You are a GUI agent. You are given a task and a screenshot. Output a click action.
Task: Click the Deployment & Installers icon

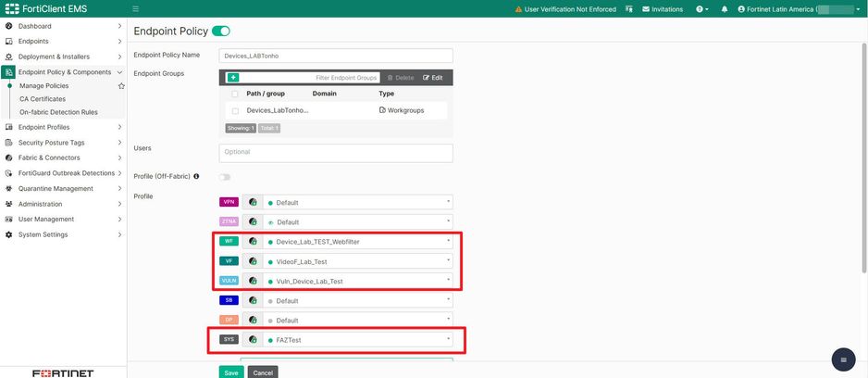8,57
